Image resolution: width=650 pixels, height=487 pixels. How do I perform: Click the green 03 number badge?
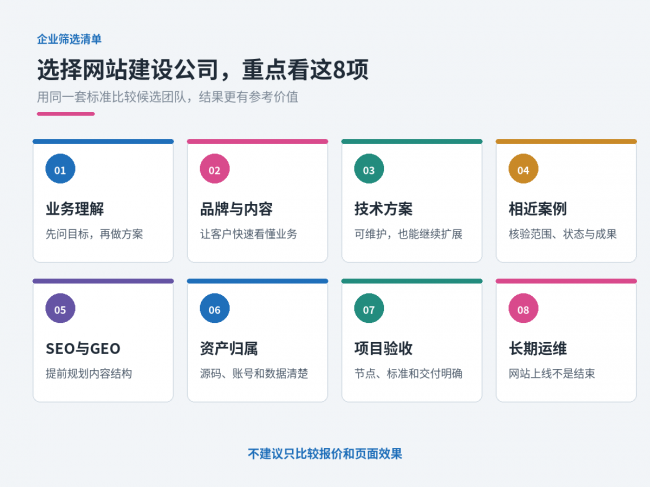[369, 169]
